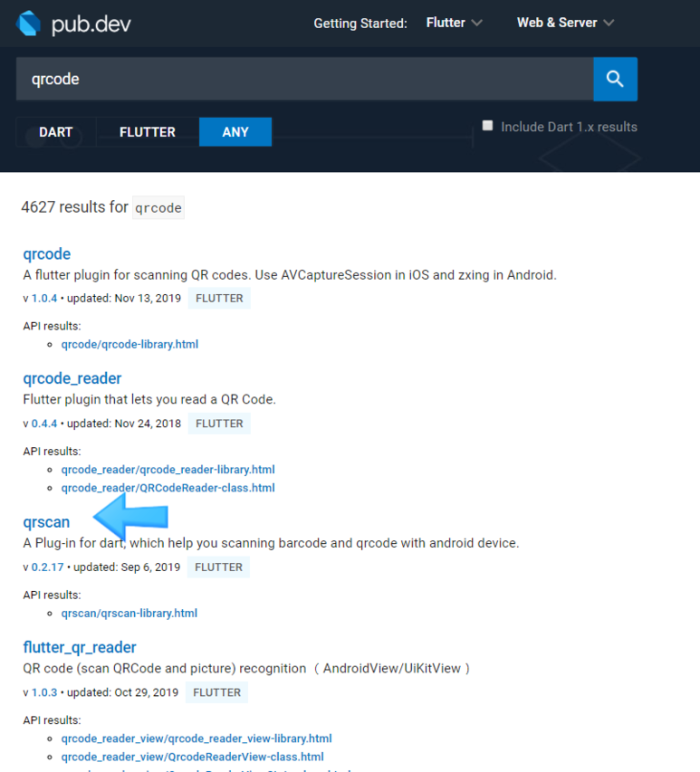The width and height of the screenshot is (700, 772).
Task: Click the qrcode query code chip
Action: click(x=158, y=208)
